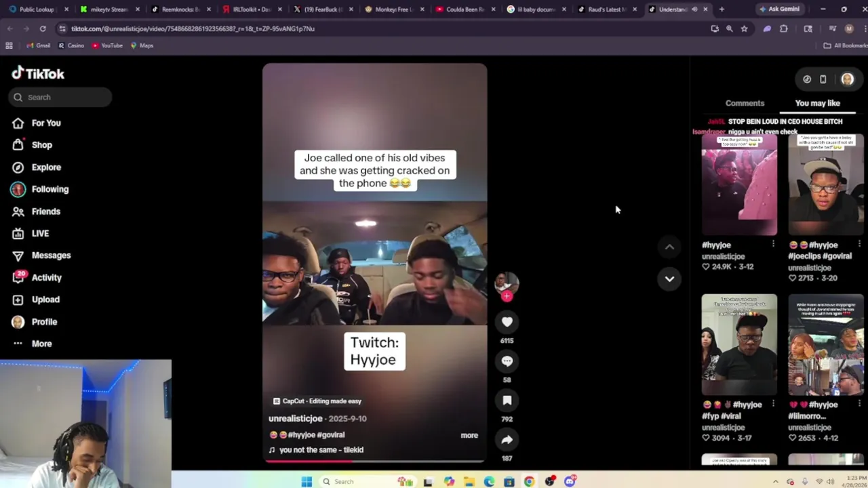
Task: Reload the page in Chrome
Action: click(43, 28)
